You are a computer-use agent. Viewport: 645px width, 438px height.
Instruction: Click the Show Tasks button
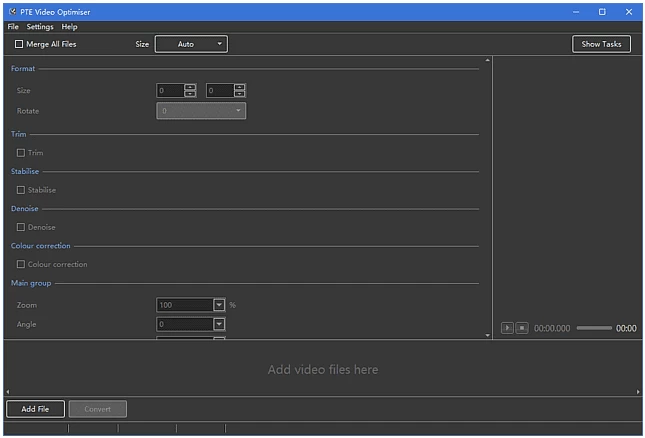coord(601,44)
